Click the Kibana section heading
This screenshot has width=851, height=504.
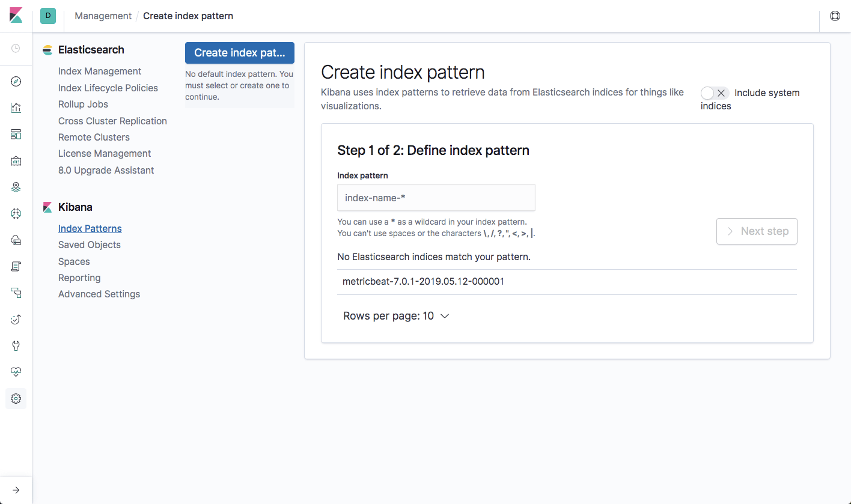tap(75, 207)
